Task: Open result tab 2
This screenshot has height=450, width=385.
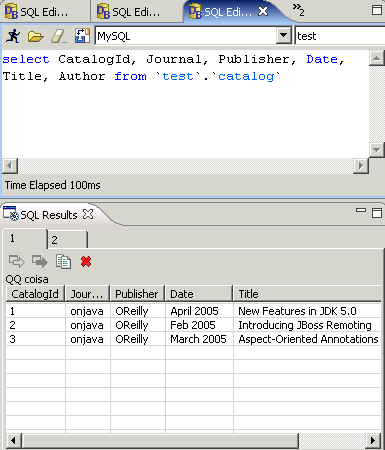Action: 68,239
